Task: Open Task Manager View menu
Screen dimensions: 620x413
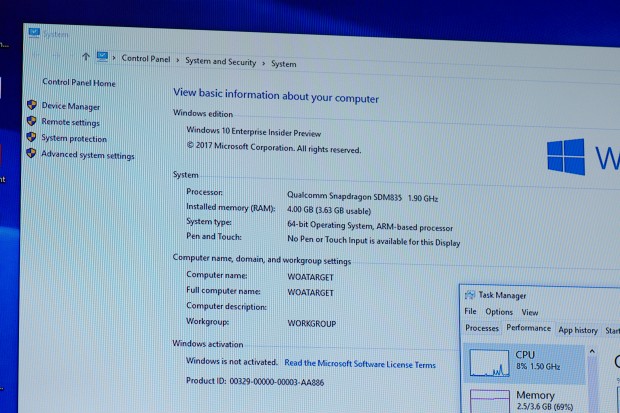Action: point(530,312)
